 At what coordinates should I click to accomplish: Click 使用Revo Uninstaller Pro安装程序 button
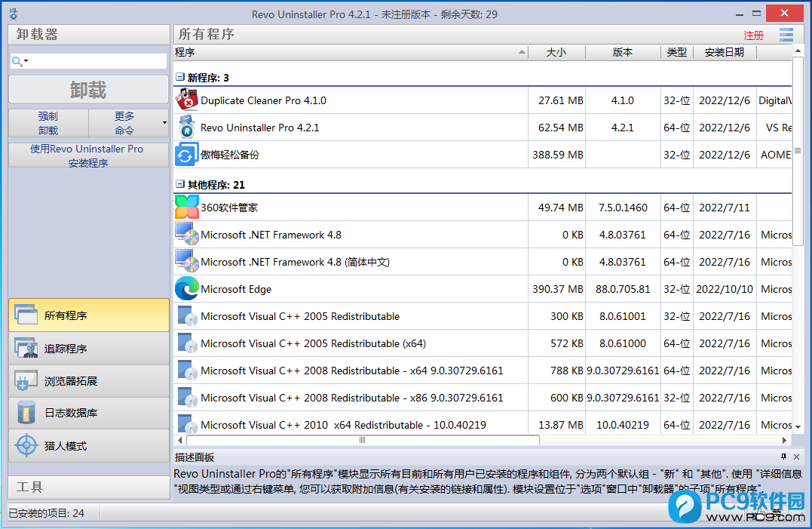[88, 155]
